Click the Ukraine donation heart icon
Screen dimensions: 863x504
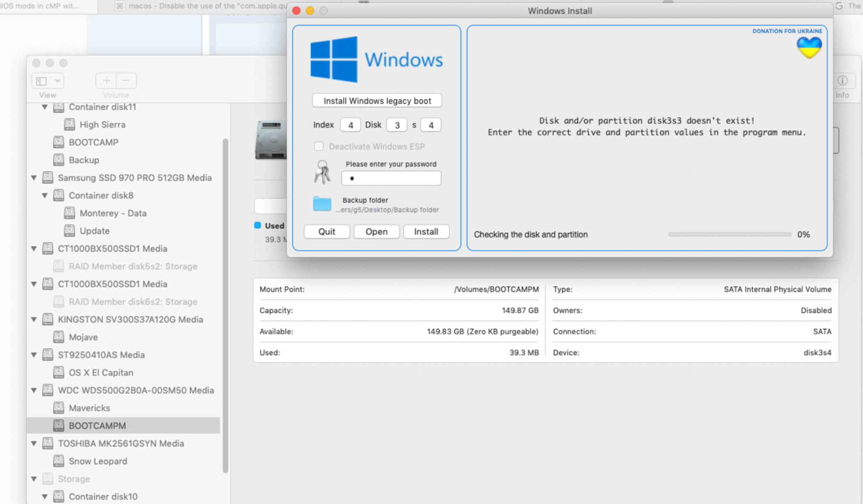[809, 47]
